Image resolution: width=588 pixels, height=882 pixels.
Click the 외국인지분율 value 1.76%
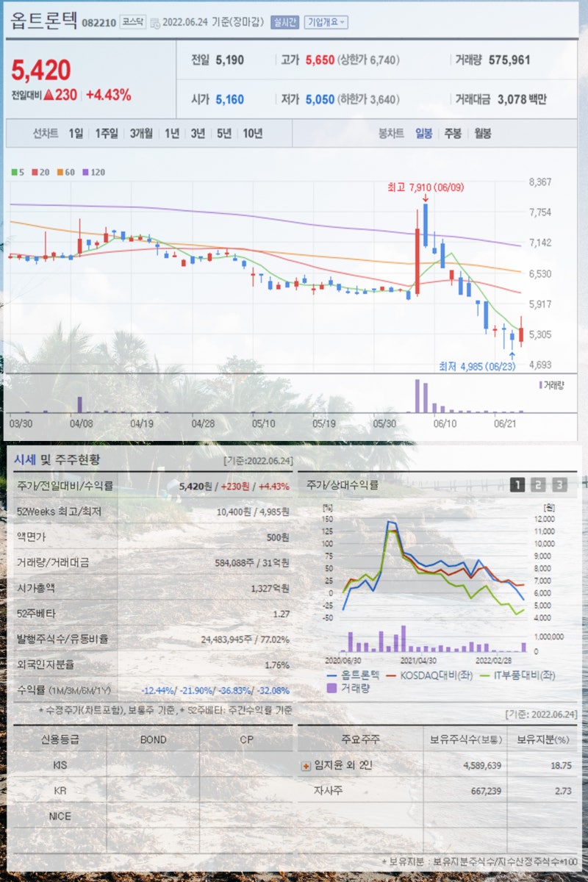277,665
